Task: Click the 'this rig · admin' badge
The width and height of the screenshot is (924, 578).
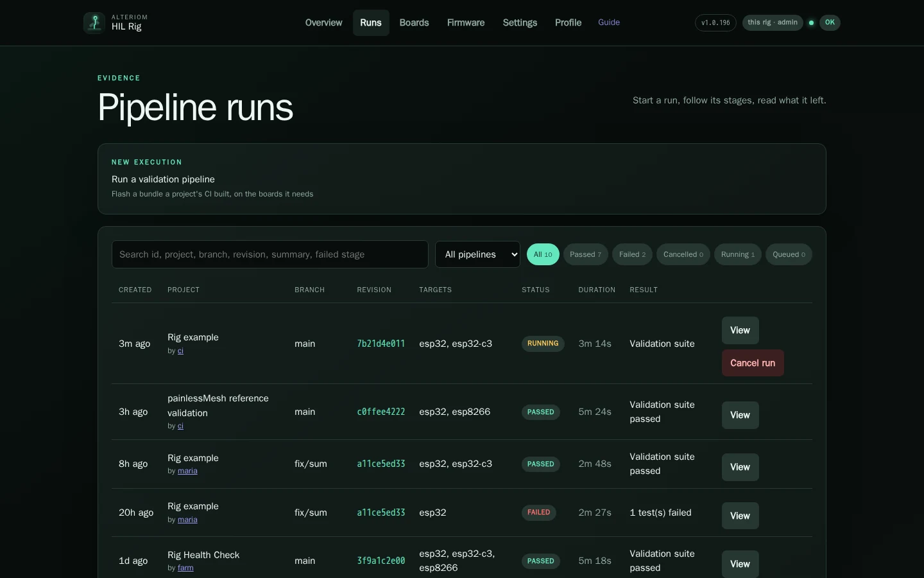Action: pyautogui.click(x=773, y=22)
